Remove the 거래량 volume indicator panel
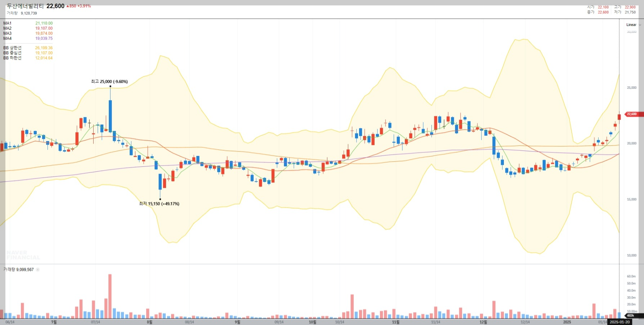The width and height of the screenshot is (644, 325). click(x=38, y=269)
